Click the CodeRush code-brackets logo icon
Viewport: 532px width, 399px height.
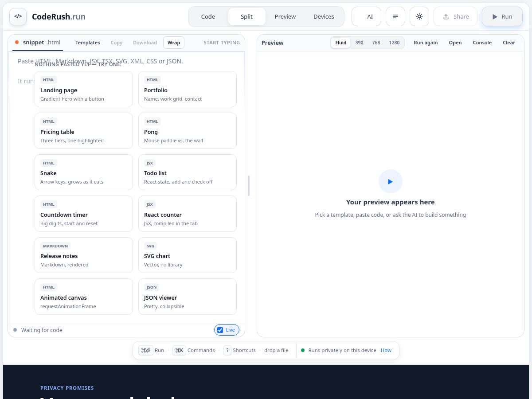(x=18, y=16)
